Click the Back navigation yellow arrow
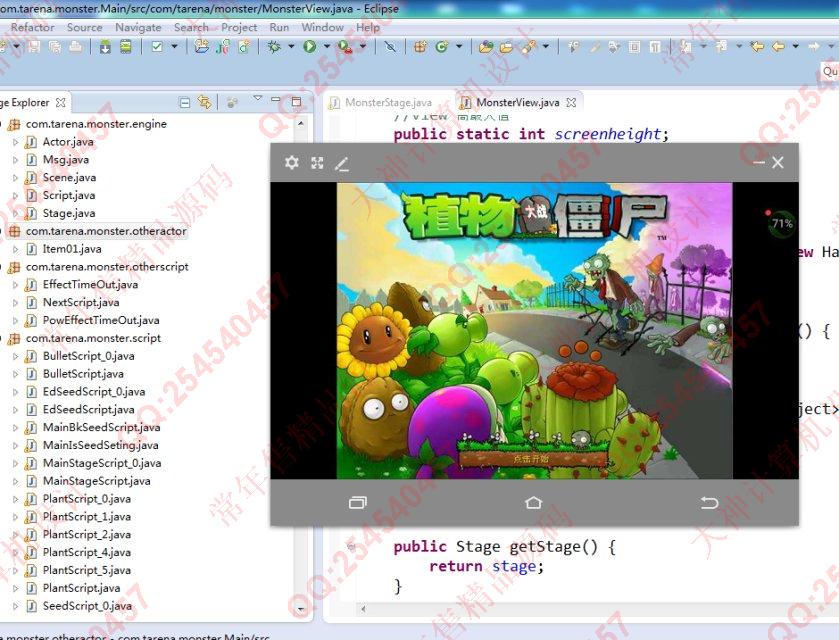Viewport: 839px width, 640px height. 778,47
